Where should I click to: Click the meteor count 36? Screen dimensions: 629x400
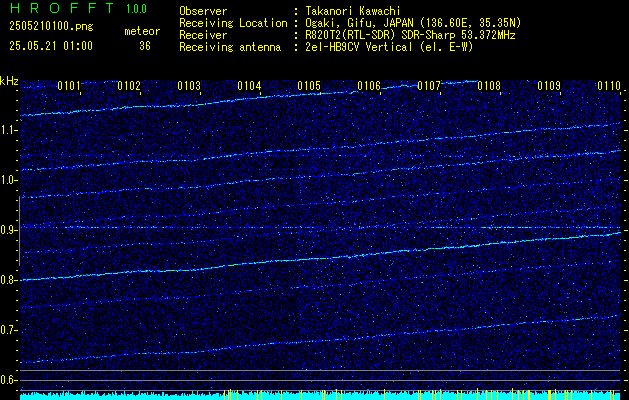coord(145,46)
